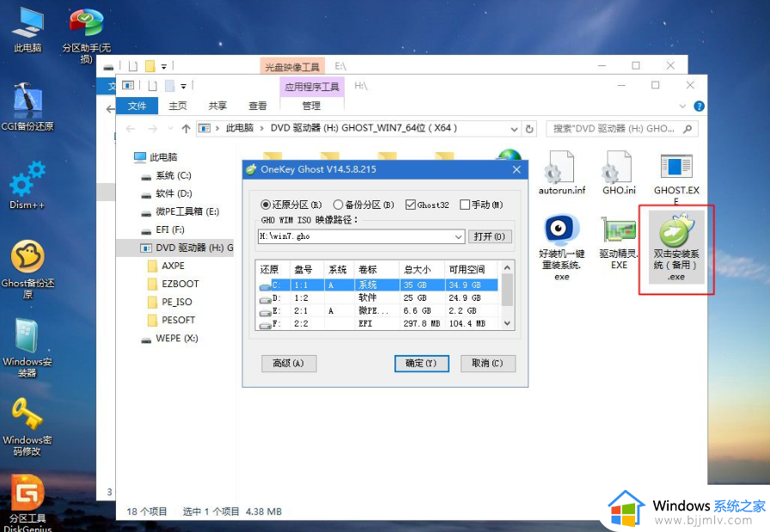The width and height of the screenshot is (770, 532).
Task: Open EFI (F:) in navigation tree
Action: [163, 229]
